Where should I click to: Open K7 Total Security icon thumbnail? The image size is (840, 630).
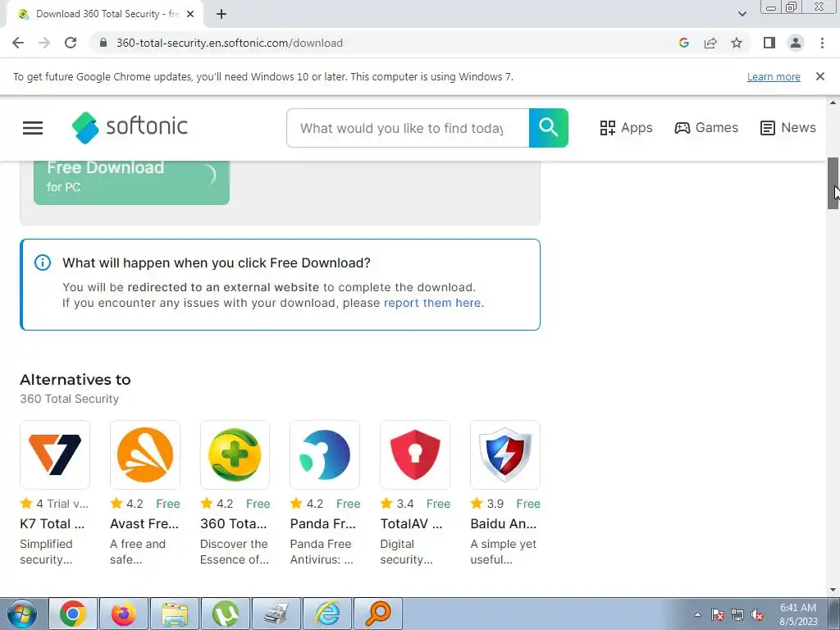55,454
